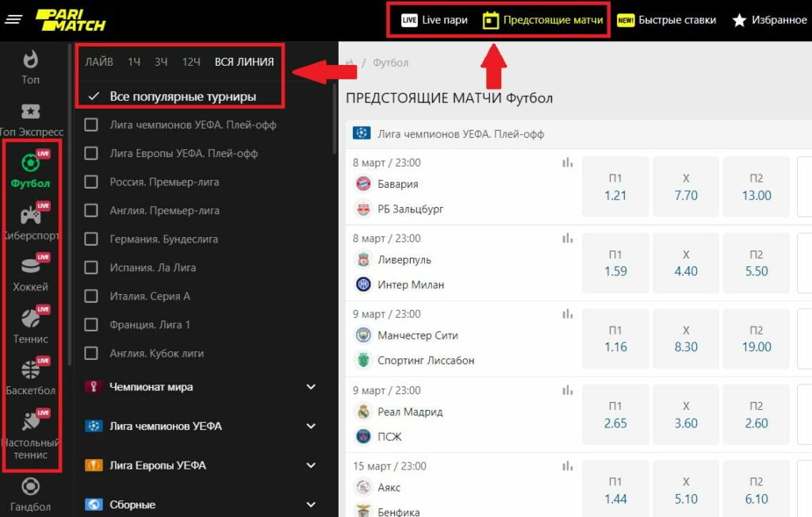The width and height of the screenshot is (812, 517).
Task: Tick the Испания. Ла Лига checkbox
Action: (91, 267)
